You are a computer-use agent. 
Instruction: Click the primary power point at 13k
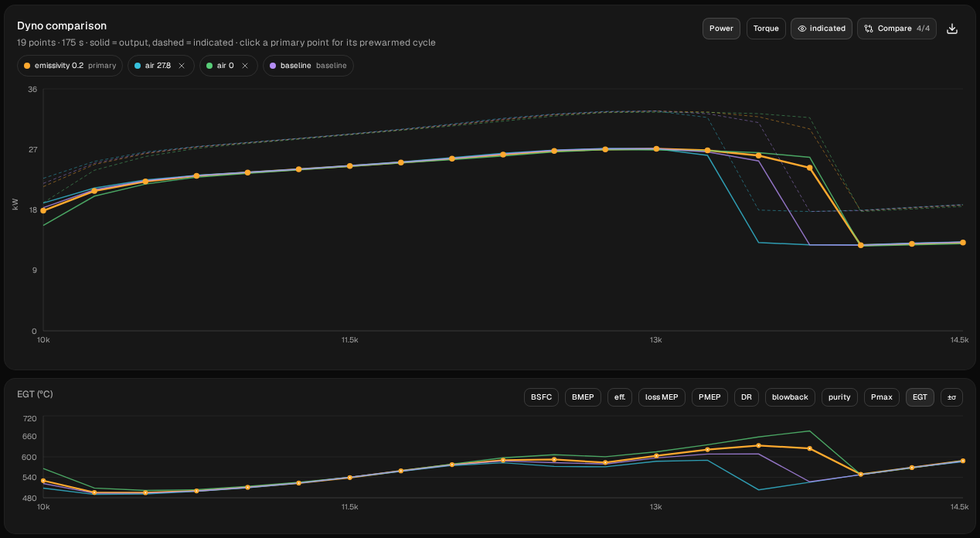coord(656,148)
